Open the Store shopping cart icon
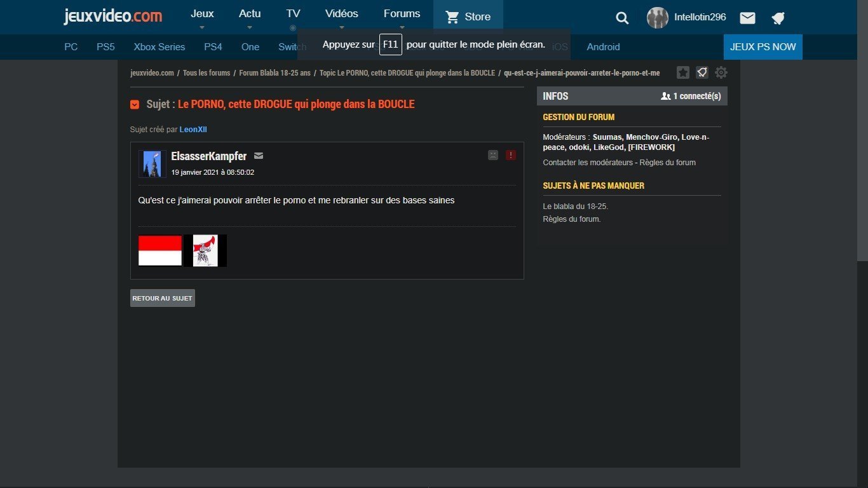 [452, 17]
